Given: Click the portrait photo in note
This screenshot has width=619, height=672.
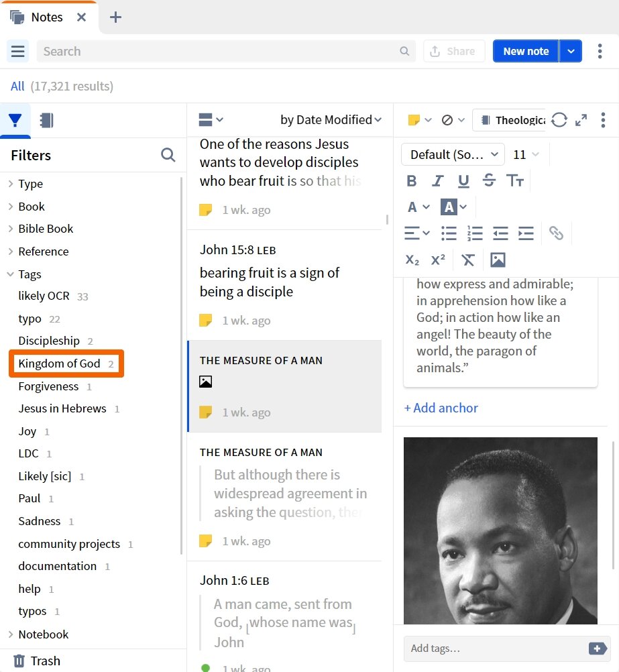Looking at the screenshot, I should click(500, 530).
